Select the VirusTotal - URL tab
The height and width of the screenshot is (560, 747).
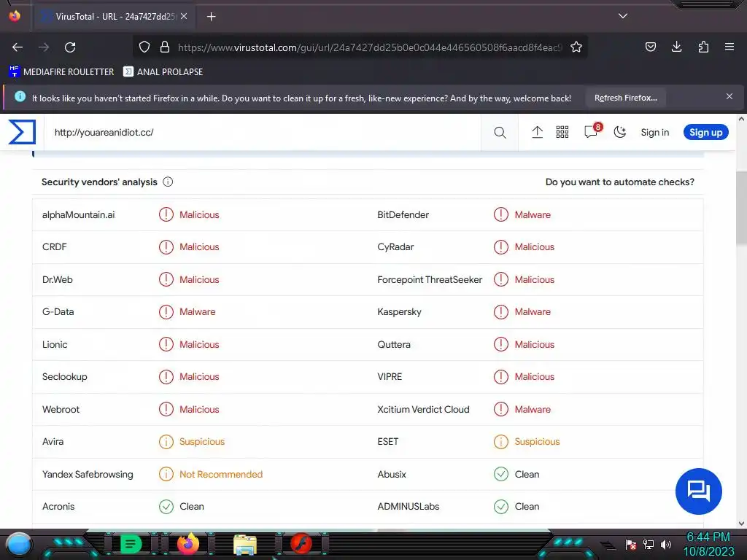coord(113,17)
